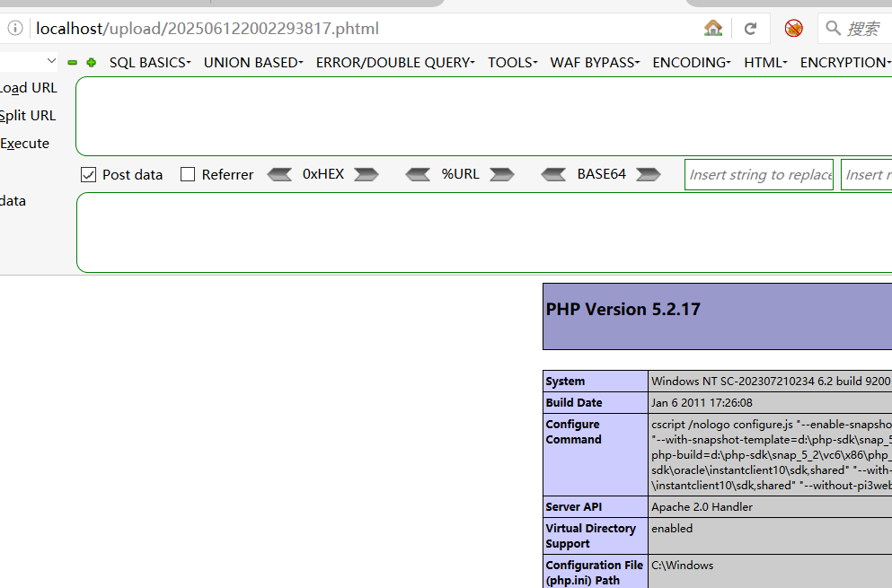
Task: Click the Configure Command row label
Action: tap(573, 432)
